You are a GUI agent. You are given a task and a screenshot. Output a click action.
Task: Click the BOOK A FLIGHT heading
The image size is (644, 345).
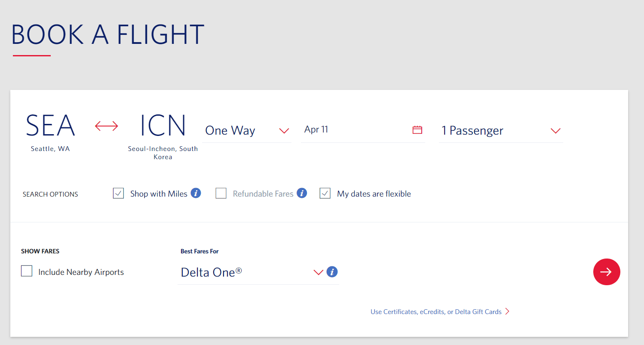[107, 35]
